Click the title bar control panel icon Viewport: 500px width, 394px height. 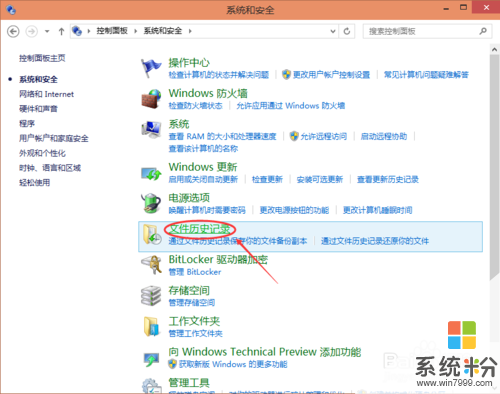(x=11, y=10)
